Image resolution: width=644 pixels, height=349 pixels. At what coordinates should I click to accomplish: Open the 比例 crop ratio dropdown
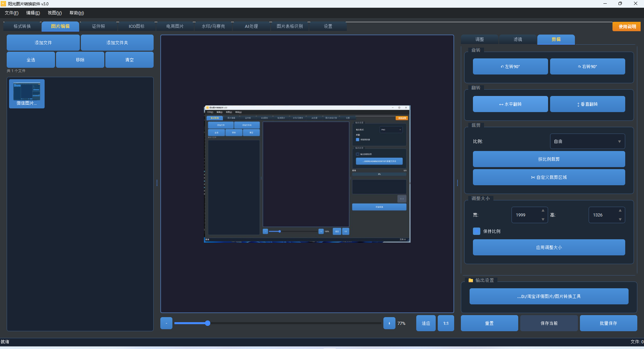pyautogui.click(x=587, y=141)
